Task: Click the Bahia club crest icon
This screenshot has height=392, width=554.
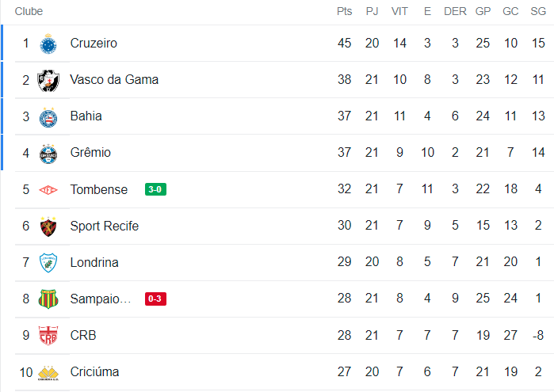Action: [x=49, y=116]
